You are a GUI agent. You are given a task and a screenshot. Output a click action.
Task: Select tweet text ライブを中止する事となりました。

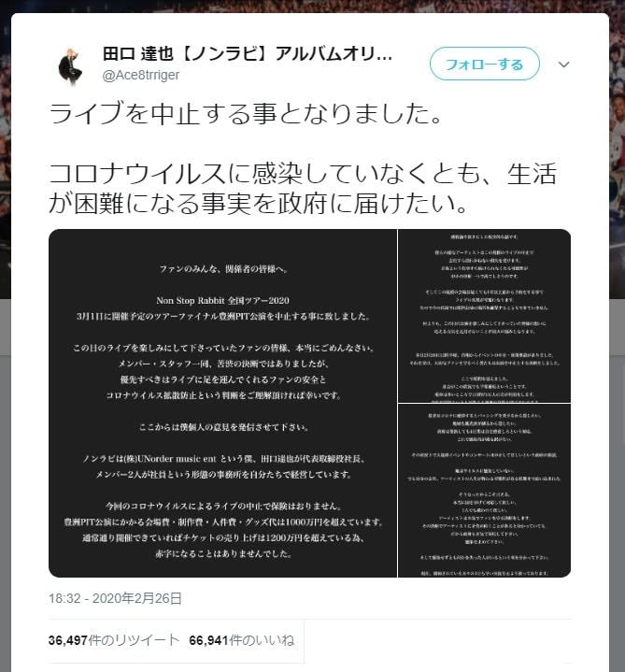tap(246, 114)
